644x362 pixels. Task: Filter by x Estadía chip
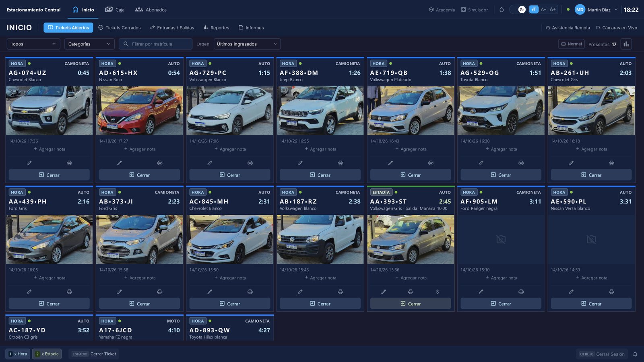tap(47, 354)
